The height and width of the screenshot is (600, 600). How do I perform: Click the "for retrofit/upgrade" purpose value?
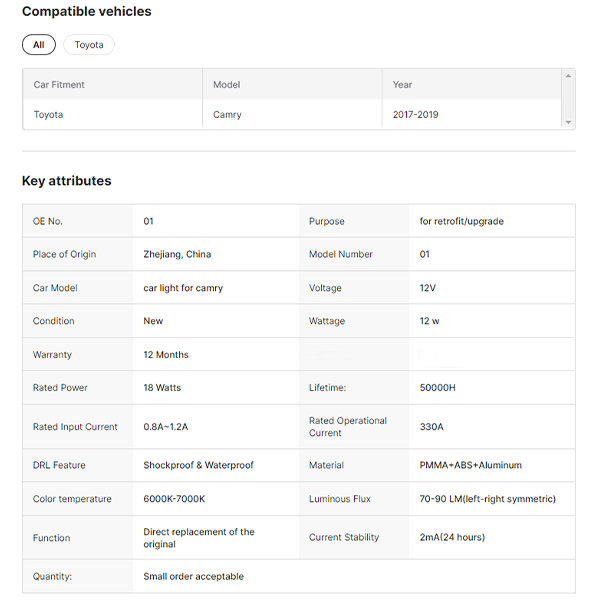[x=461, y=221]
